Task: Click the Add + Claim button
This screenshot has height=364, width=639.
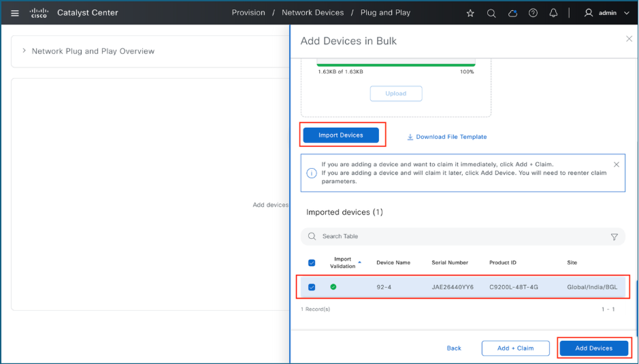Action: coord(515,348)
